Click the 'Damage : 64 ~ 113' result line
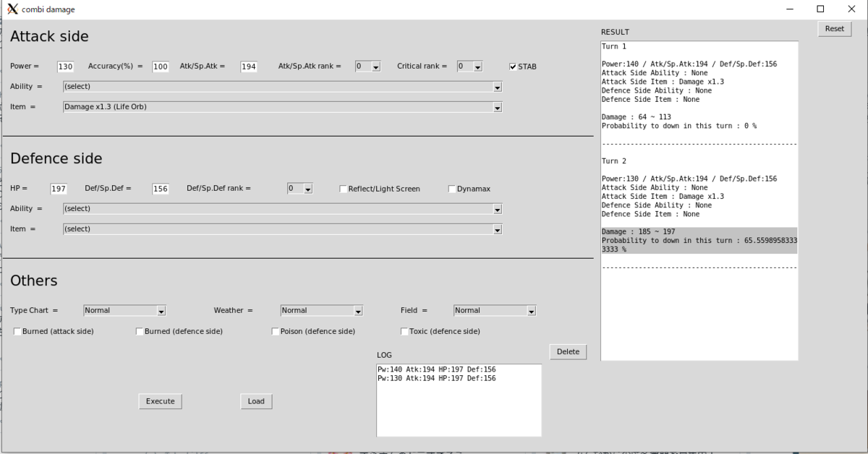This screenshot has width=868, height=454. point(637,117)
